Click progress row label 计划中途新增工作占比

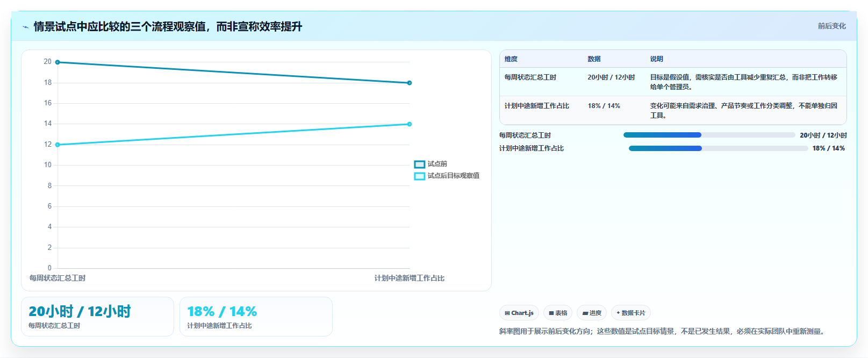pos(532,148)
